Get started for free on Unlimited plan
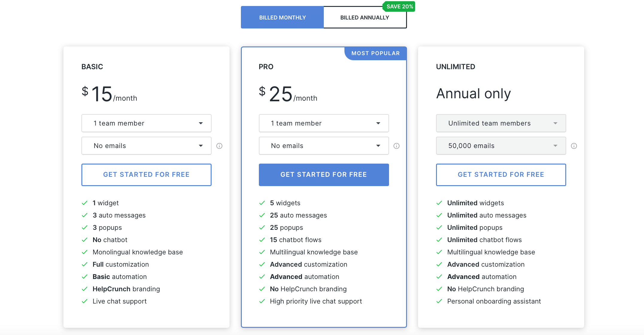 click(501, 175)
